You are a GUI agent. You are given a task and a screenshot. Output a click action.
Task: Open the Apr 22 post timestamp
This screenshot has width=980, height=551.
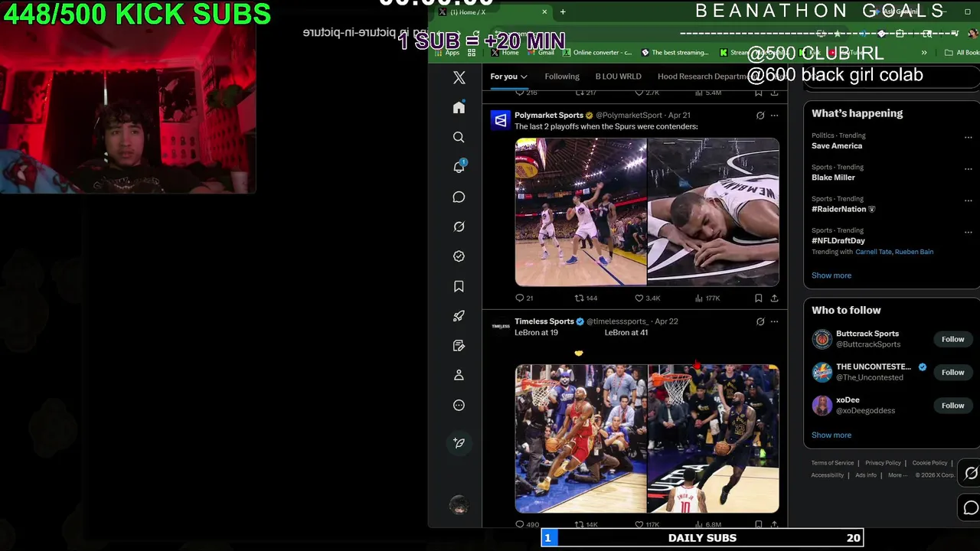click(667, 321)
